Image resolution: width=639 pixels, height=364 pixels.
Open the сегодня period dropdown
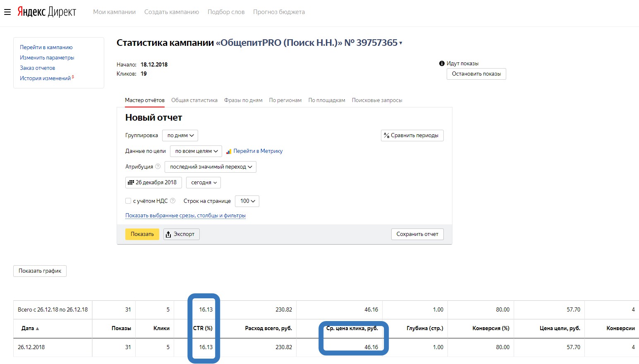[x=203, y=183]
